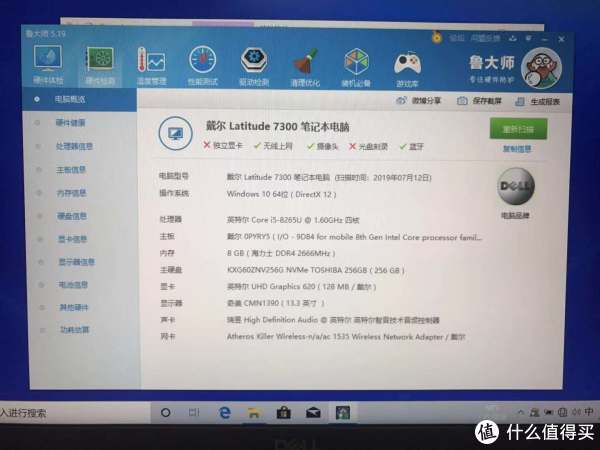The image size is (600, 450).
Task: Click the 中 input method tray indicator
Action: point(589,412)
